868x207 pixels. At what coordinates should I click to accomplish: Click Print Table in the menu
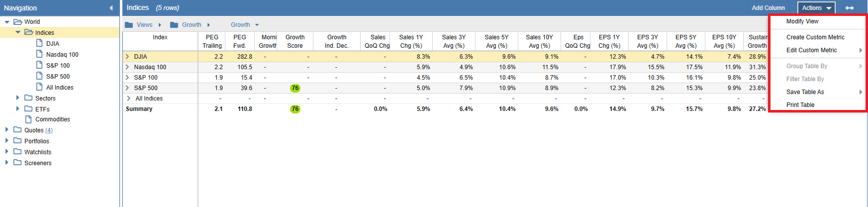pos(800,105)
